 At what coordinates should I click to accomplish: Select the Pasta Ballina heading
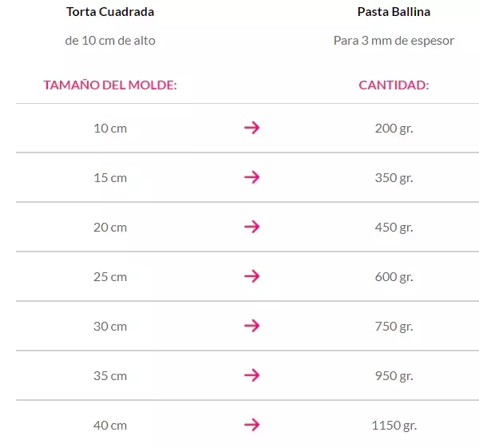pos(394,12)
